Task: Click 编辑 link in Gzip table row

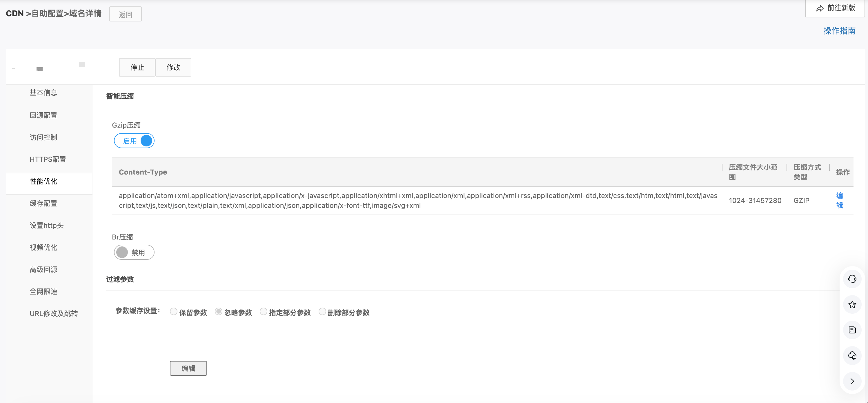Action: tap(839, 201)
